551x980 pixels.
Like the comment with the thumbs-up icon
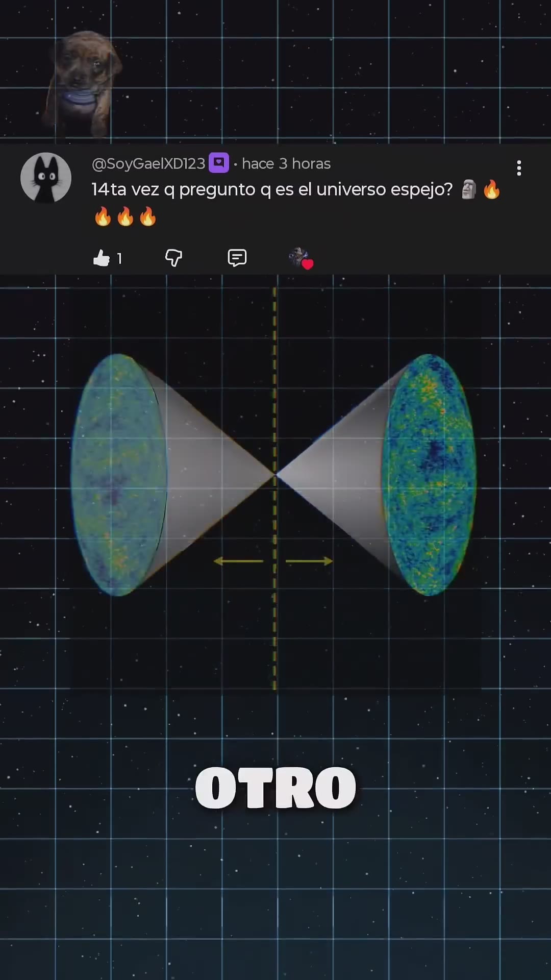pos(102,258)
